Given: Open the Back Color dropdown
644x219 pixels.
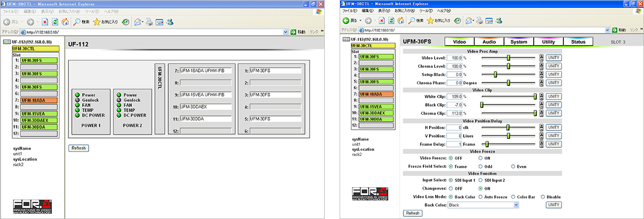Looking at the screenshot, I should point(516,205).
